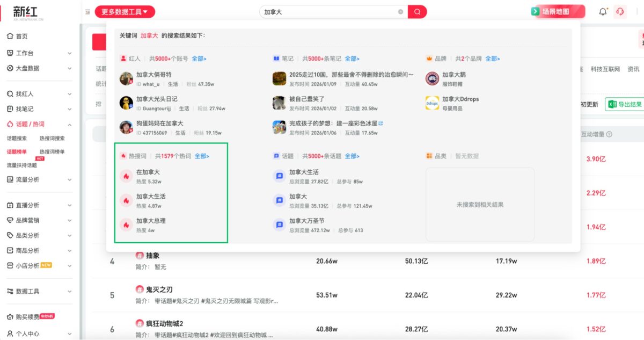
Task: View all 话题 results via 全部
Action: 352,156
